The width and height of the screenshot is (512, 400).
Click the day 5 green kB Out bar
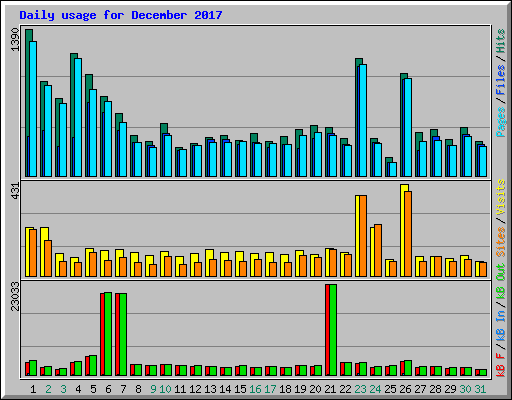(x=93, y=366)
